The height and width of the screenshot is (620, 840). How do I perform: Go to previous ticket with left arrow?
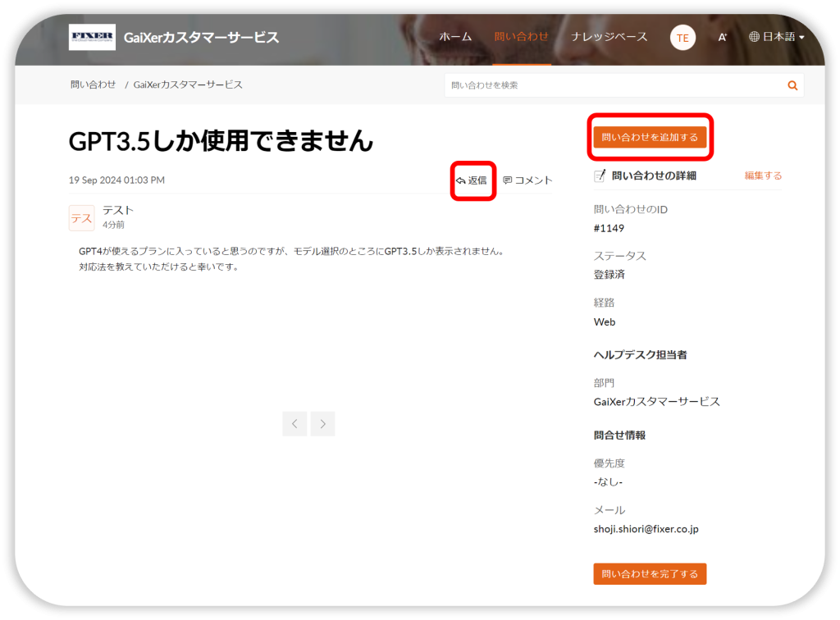point(294,424)
